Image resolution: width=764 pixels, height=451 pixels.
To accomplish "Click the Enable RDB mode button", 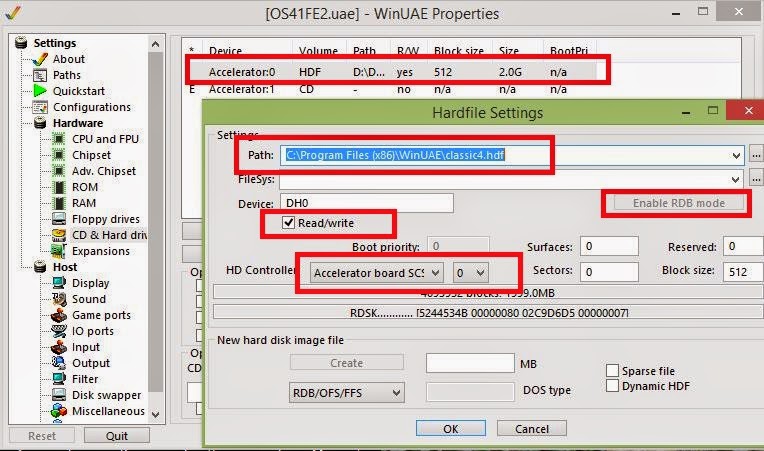I will click(679, 203).
